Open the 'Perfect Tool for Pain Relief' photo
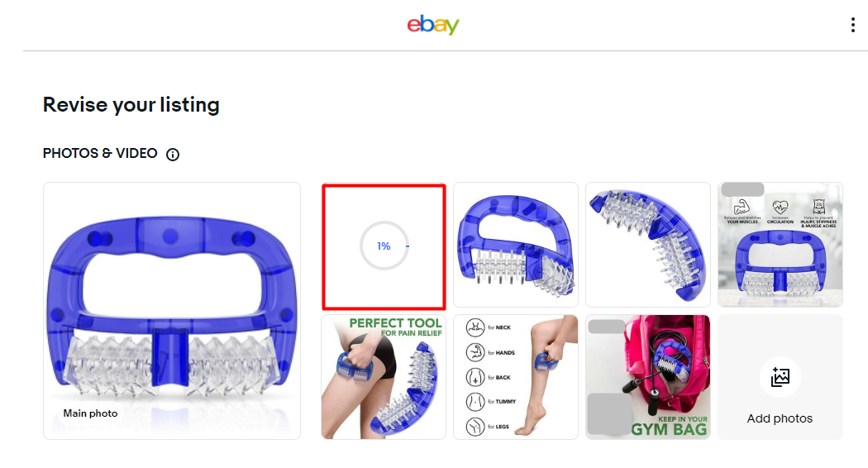 pos(384,377)
